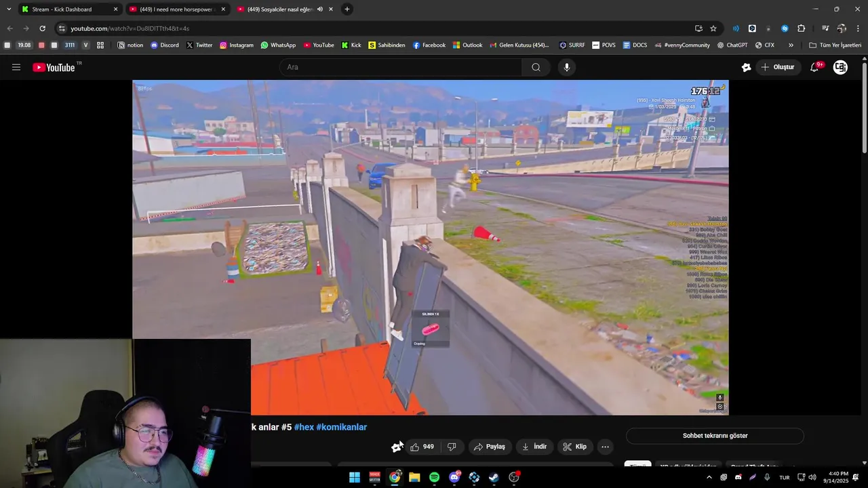This screenshot has width=868, height=488.
Task: Show hidden system tray icons
Action: pyautogui.click(x=709, y=477)
